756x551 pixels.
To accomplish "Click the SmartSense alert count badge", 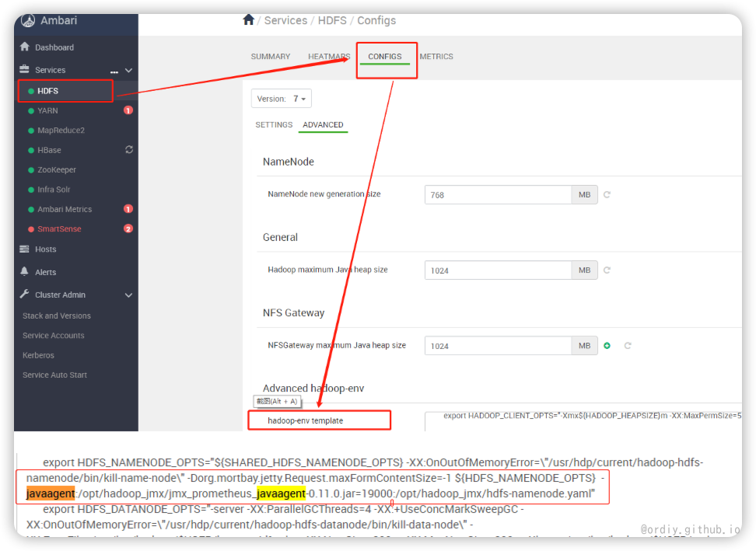I will [128, 228].
